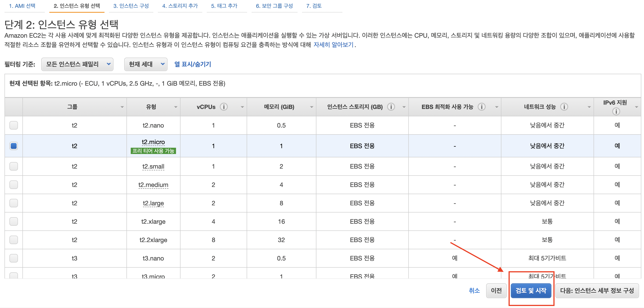Click 보통 network value in t2.xlarge row
Image resolution: width=644 pixels, height=308 pixels.
[x=547, y=221]
